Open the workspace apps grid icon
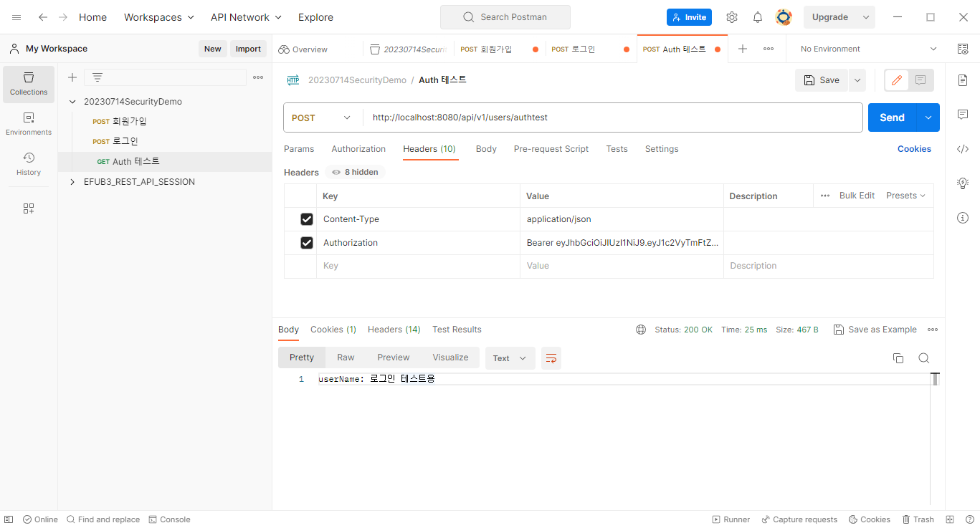 pyautogui.click(x=29, y=208)
